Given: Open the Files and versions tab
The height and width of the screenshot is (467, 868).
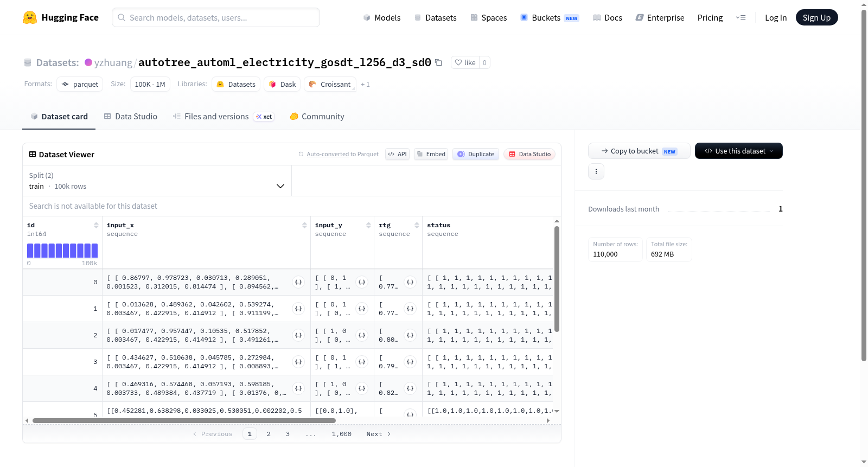Looking at the screenshot, I should 224,117.
